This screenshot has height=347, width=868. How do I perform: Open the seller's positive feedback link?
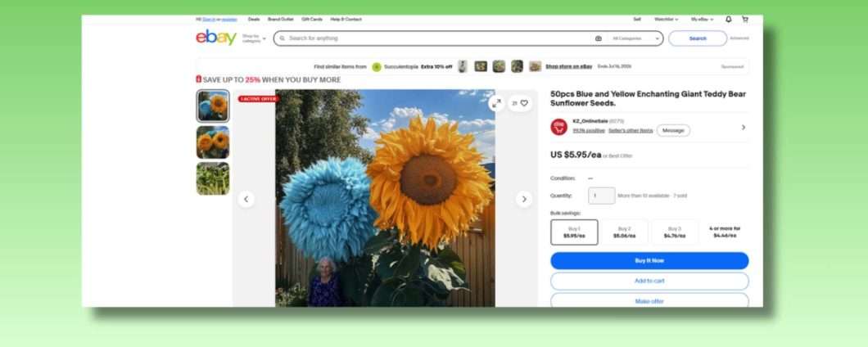(589, 131)
